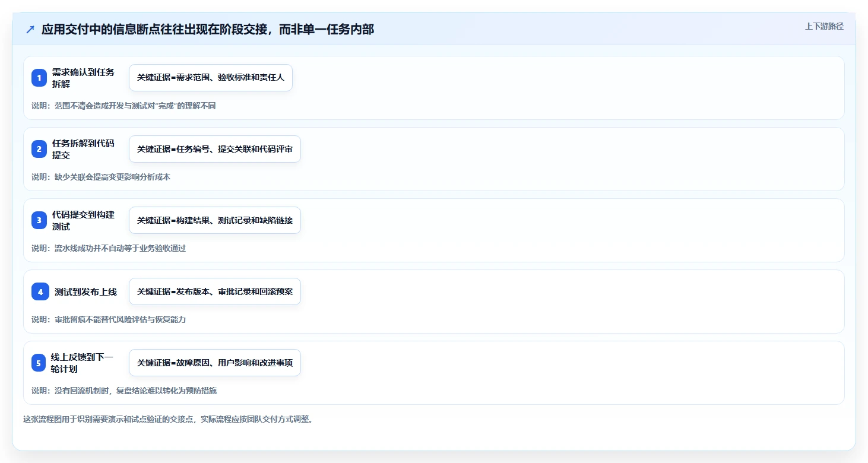Click the 构建结果、测试记录和缺陷链接 evidence box
The height and width of the screenshot is (463, 868).
tap(215, 220)
